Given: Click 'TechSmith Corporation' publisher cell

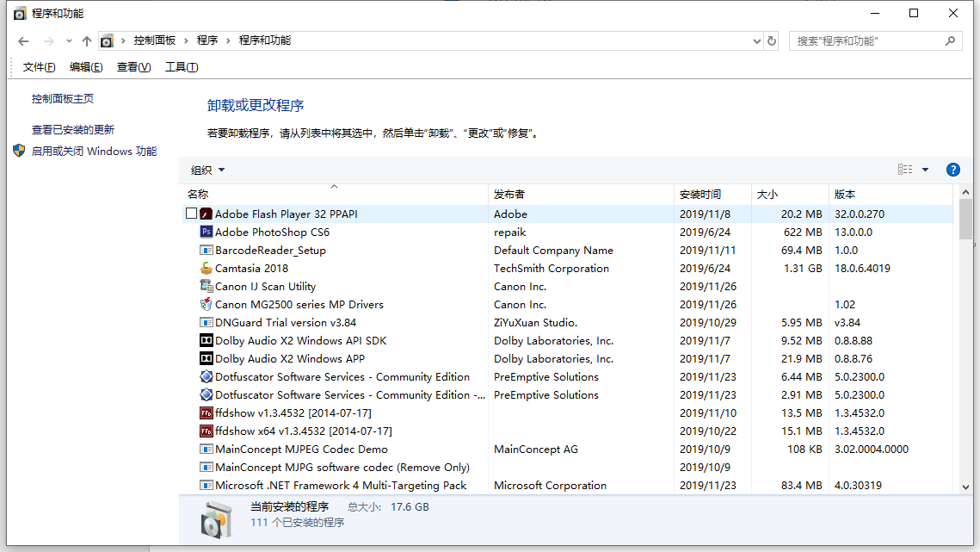Looking at the screenshot, I should tap(552, 269).
